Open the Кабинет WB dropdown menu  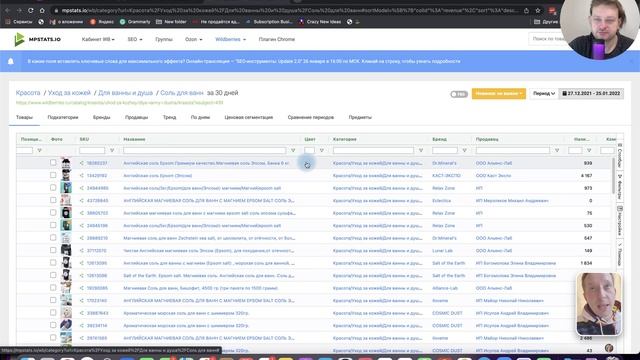98,39
